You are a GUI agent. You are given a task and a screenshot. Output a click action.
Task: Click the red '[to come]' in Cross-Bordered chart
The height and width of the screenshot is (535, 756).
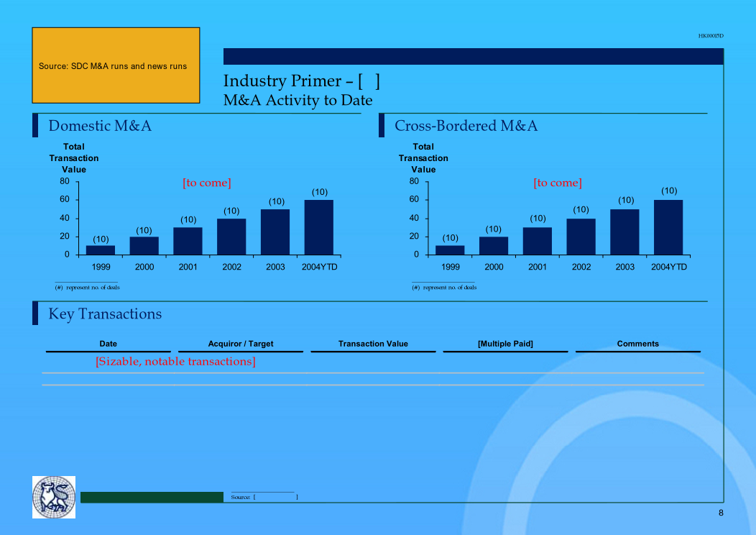558,183
